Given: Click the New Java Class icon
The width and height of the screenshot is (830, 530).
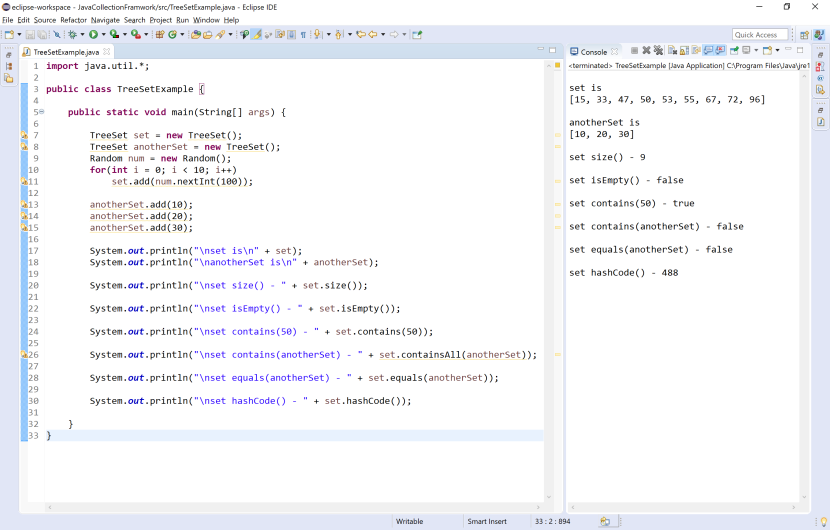Looking at the screenshot, I should pos(172,34).
